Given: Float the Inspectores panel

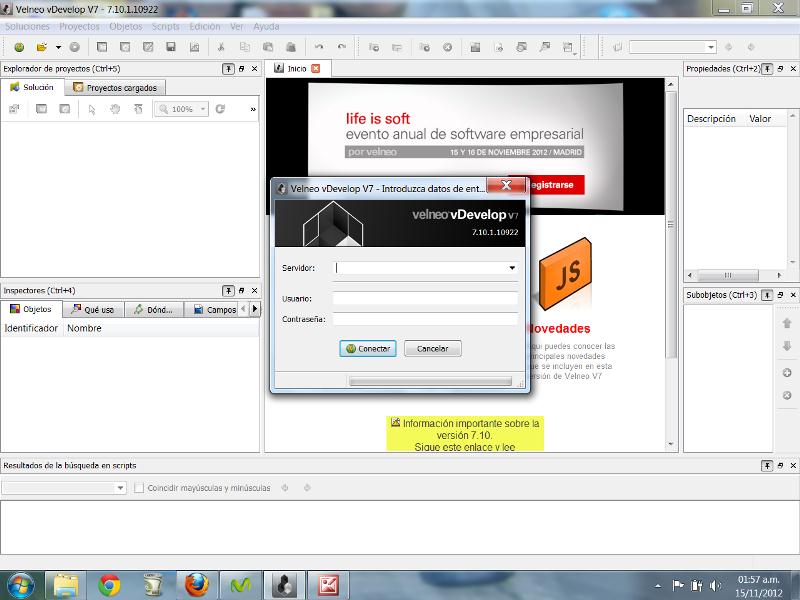Looking at the screenshot, I should click(242, 291).
